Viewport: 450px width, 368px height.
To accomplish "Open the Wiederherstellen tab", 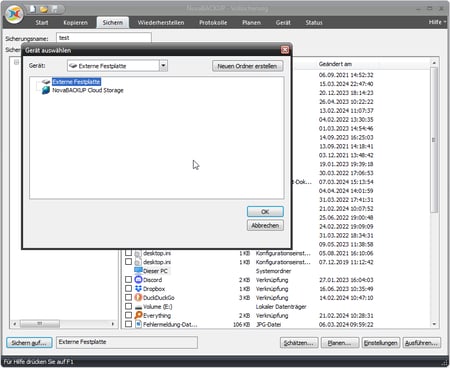I will 161,22.
